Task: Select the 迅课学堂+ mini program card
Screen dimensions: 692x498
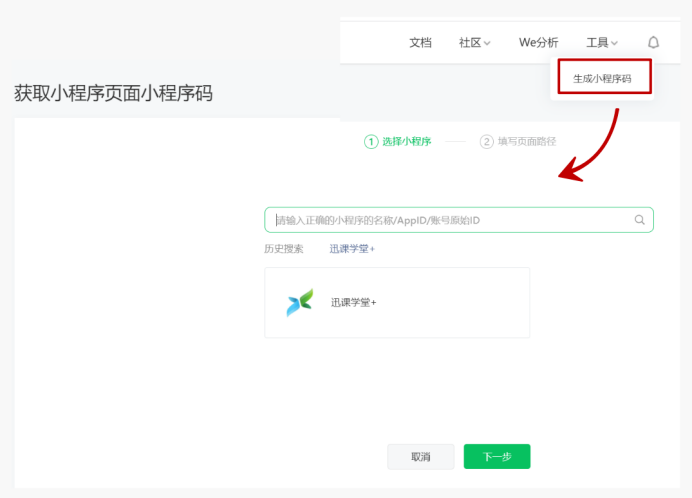Action: [397, 302]
